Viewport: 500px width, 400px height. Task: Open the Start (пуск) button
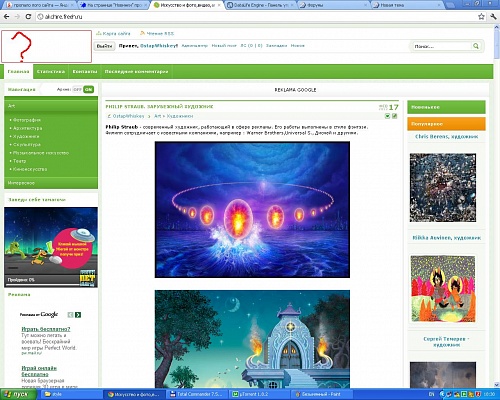click(19, 394)
